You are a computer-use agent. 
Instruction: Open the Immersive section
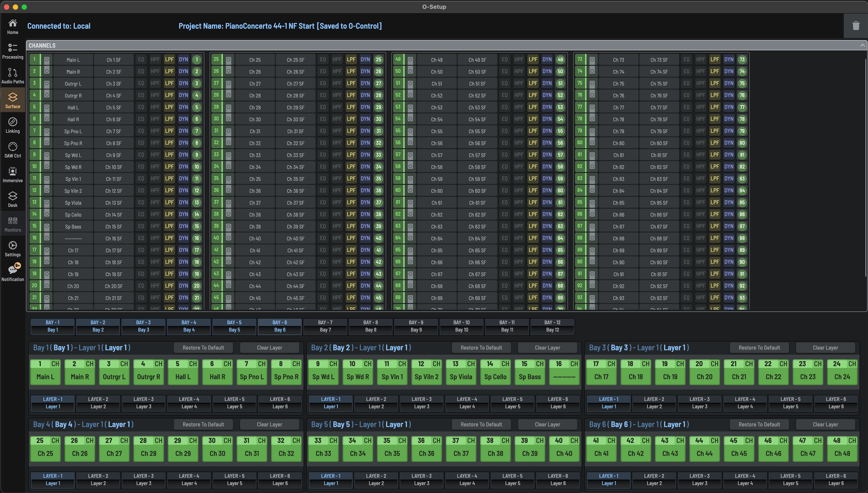click(x=13, y=175)
